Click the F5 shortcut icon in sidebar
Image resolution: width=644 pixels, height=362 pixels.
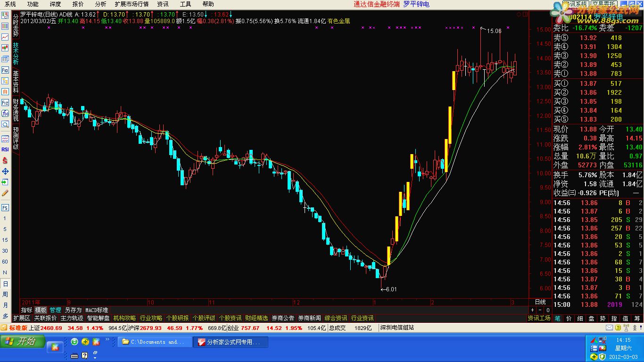[x=5, y=208]
